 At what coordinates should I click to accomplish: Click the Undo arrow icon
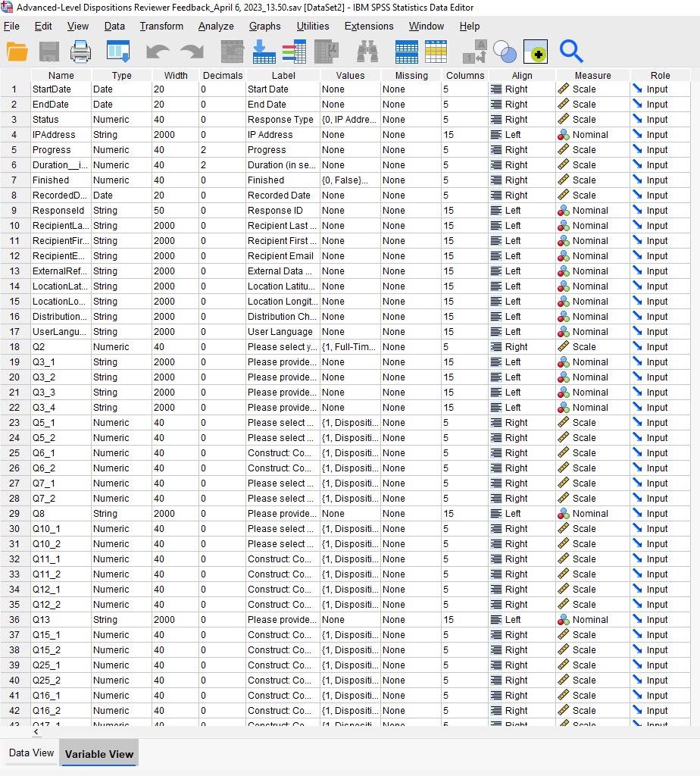(x=158, y=52)
